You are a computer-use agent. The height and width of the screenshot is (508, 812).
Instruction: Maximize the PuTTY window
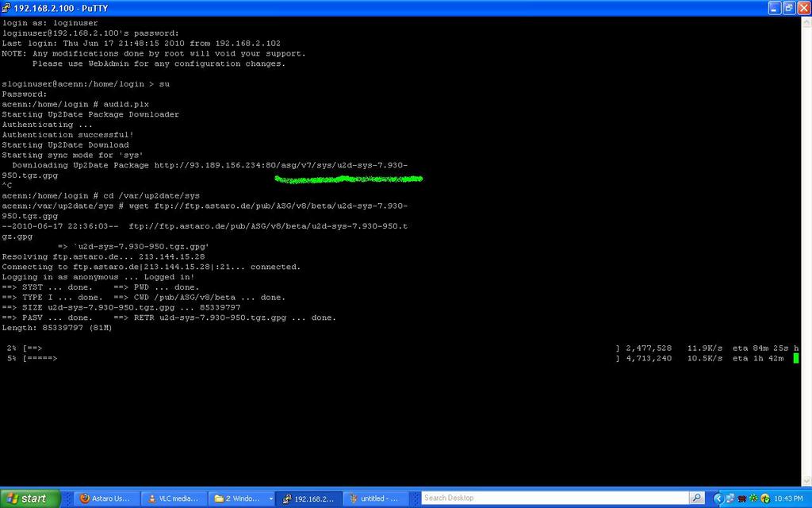pyautogui.click(x=789, y=8)
